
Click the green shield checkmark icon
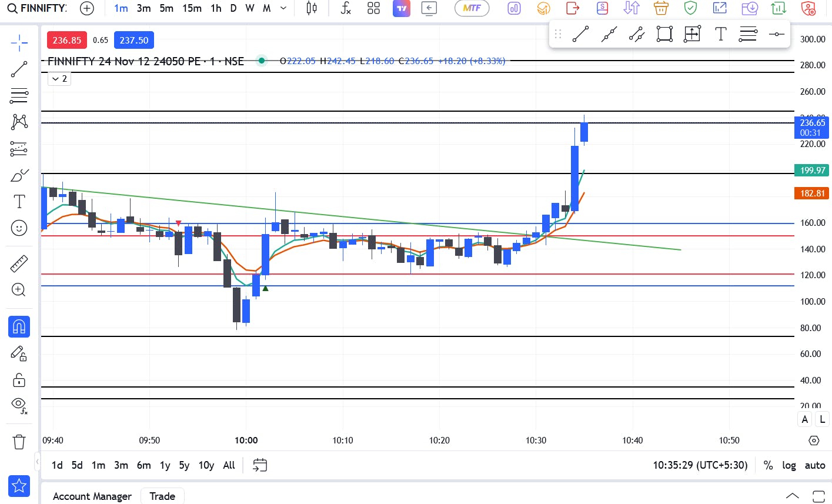click(690, 8)
